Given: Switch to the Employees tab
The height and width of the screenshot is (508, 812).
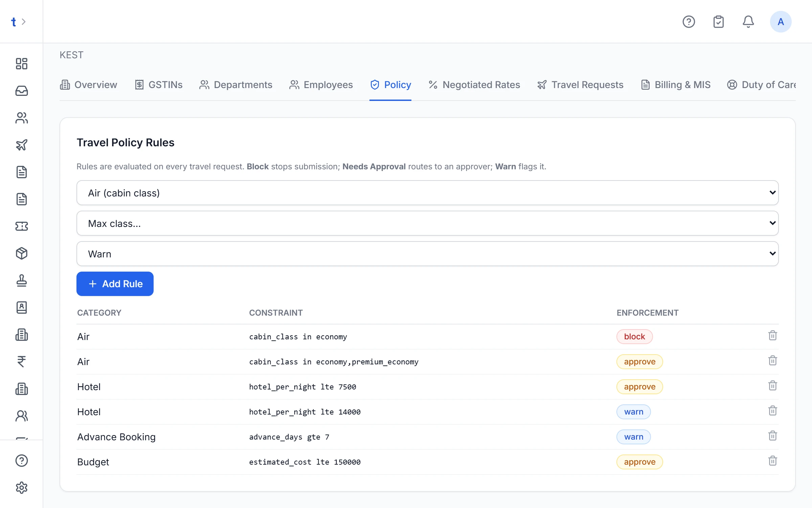Looking at the screenshot, I should click(x=321, y=85).
